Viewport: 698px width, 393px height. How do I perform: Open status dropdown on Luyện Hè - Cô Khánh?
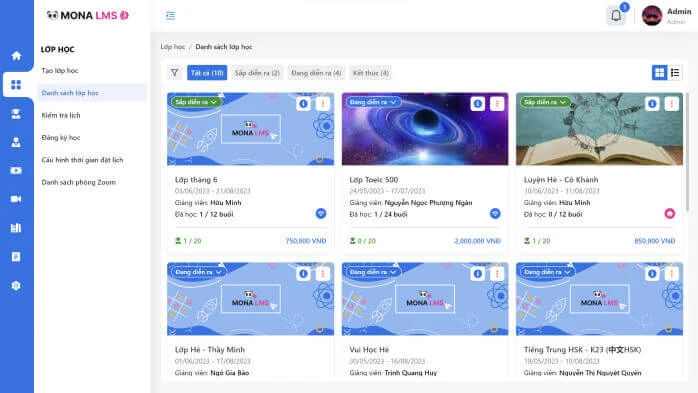(x=545, y=102)
